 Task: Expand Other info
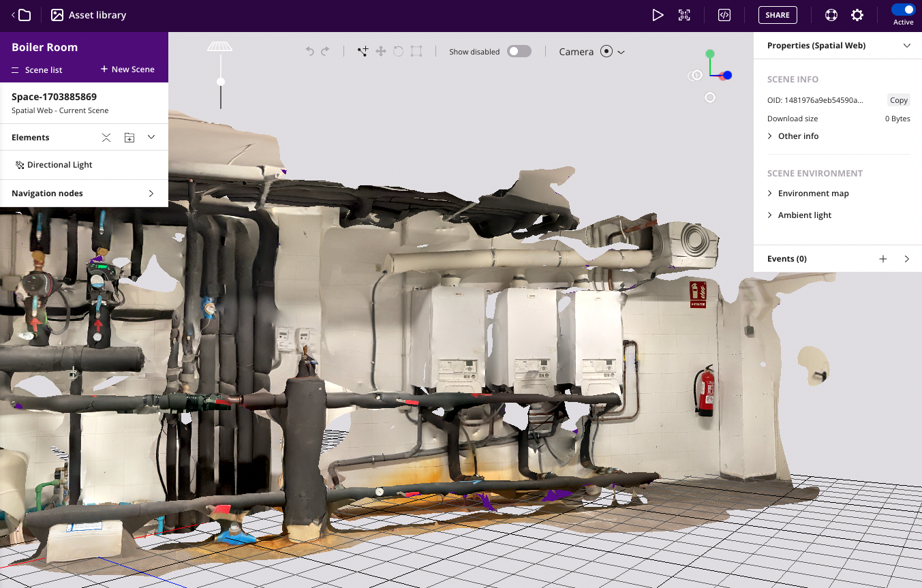pos(793,136)
